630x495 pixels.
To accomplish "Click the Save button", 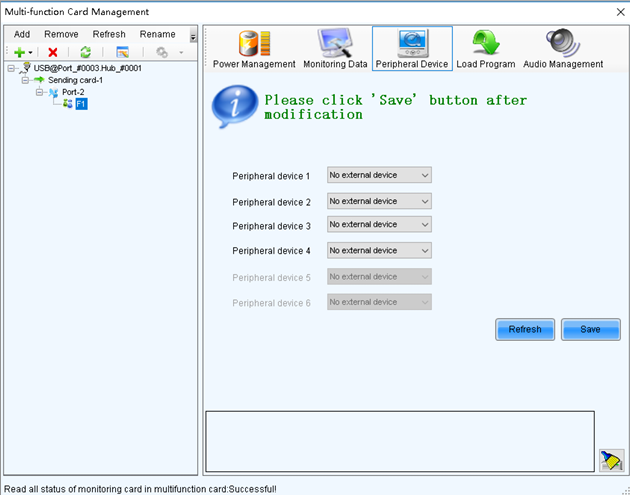I will pyautogui.click(x=591, y=329).
